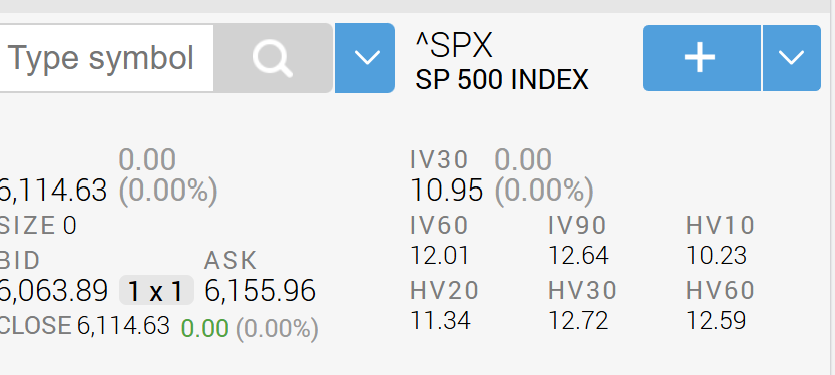Select the IV30 value 10.95
This screenshot has height=375, width=835.
pos(447,190)
